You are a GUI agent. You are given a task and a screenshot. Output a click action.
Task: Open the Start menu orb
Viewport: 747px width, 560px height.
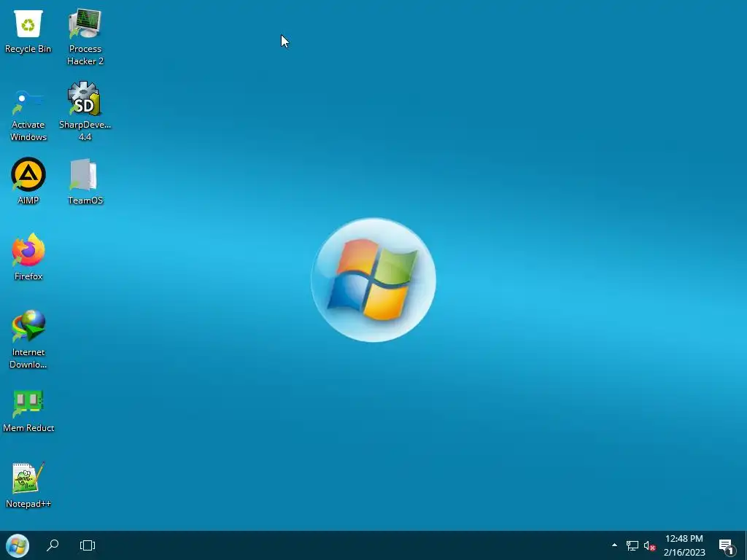(x=18, y=545)
